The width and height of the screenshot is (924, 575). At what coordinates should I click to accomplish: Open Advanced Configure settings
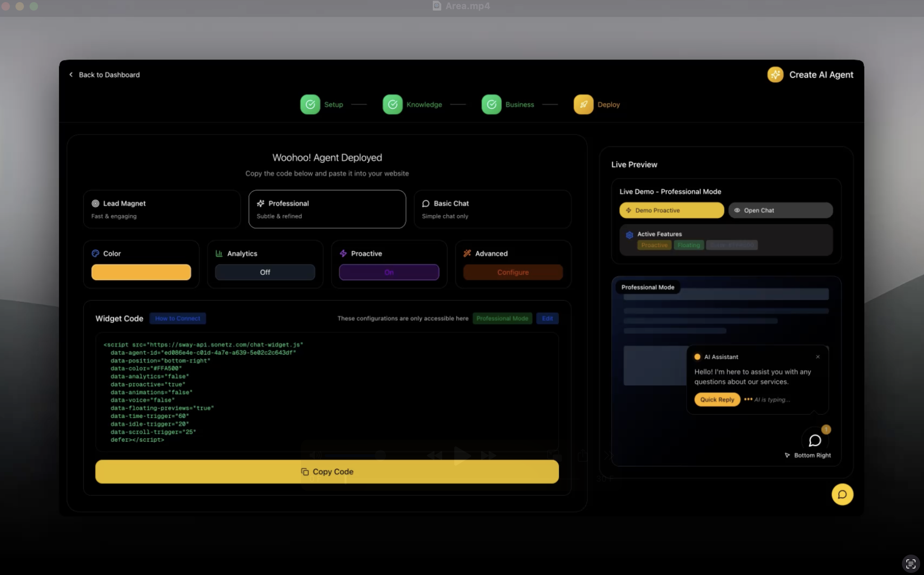pos(512,272)
